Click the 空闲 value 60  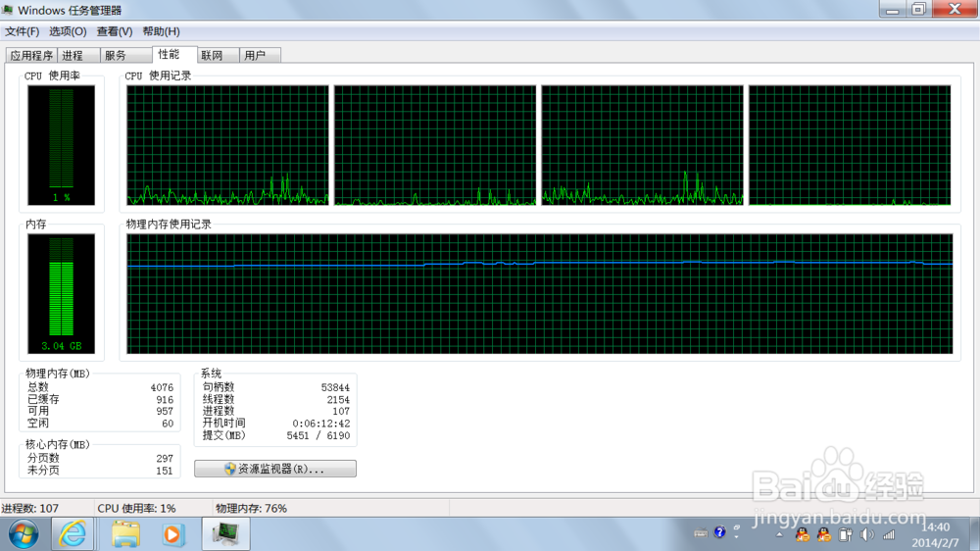(168, 424)
